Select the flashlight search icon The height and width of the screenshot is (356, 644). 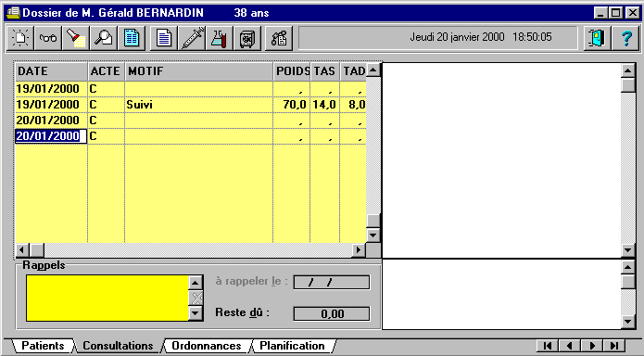(x=76, y=38)
